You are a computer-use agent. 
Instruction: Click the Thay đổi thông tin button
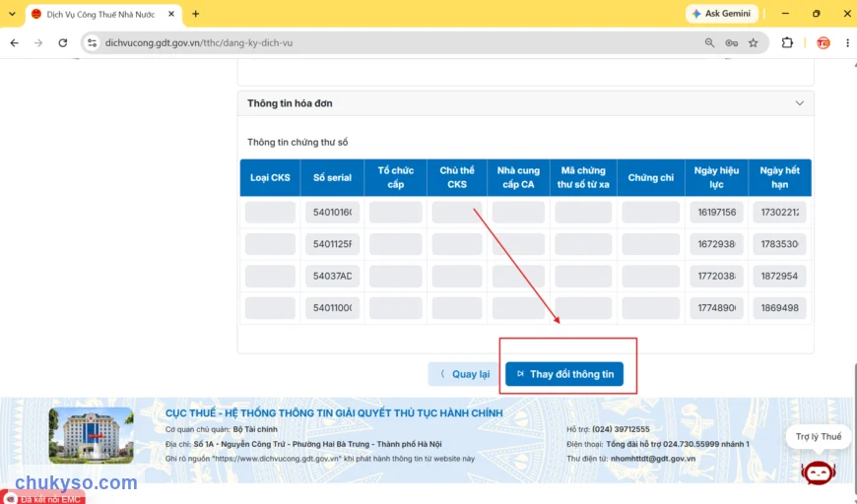(564, 374)
